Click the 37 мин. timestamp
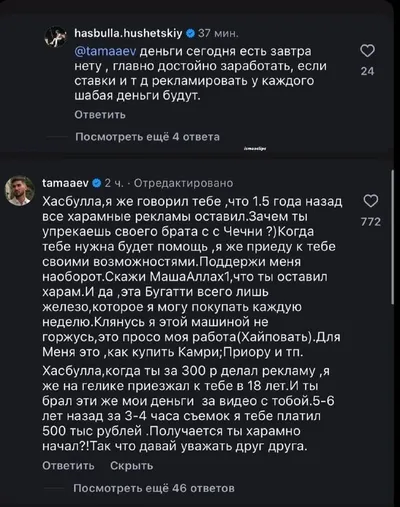The width and height of the screenshot is (400, 507). pos(218,34)
